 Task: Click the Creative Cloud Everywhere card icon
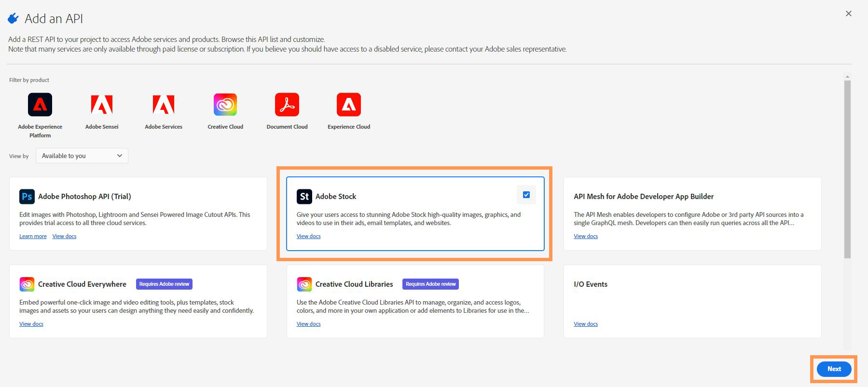pyautogui.click(x=27, y=284)
